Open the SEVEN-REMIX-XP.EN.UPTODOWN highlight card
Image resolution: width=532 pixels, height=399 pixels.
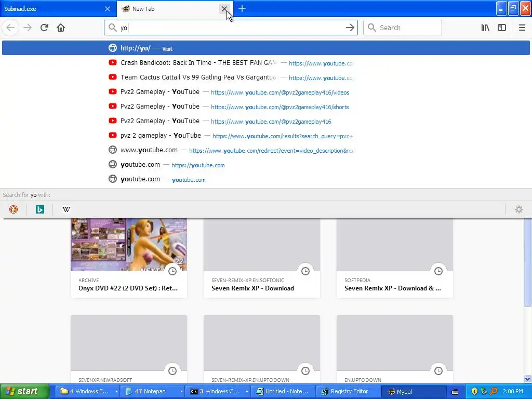pos(262,350)
